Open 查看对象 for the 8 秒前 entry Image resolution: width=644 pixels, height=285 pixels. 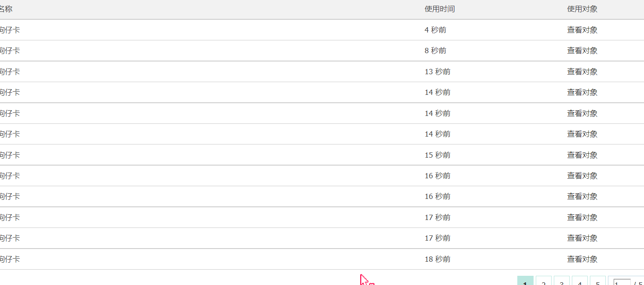[x=582, y=51]
